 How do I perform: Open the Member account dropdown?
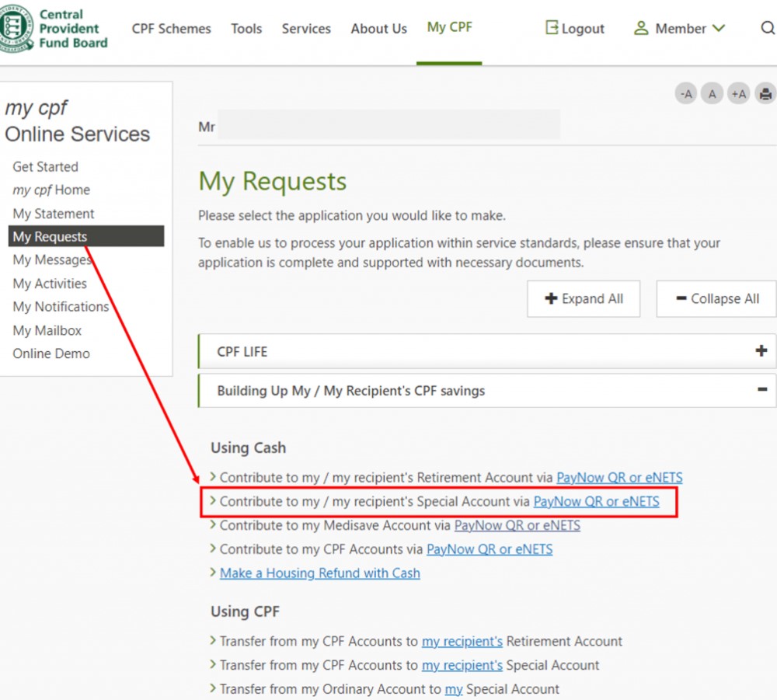click(679, 29)
